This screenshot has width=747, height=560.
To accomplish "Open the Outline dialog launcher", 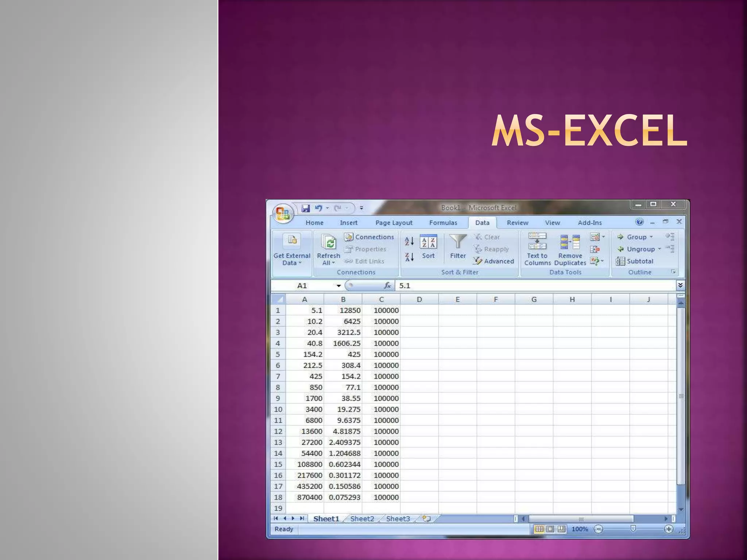I will pos(673,272).
